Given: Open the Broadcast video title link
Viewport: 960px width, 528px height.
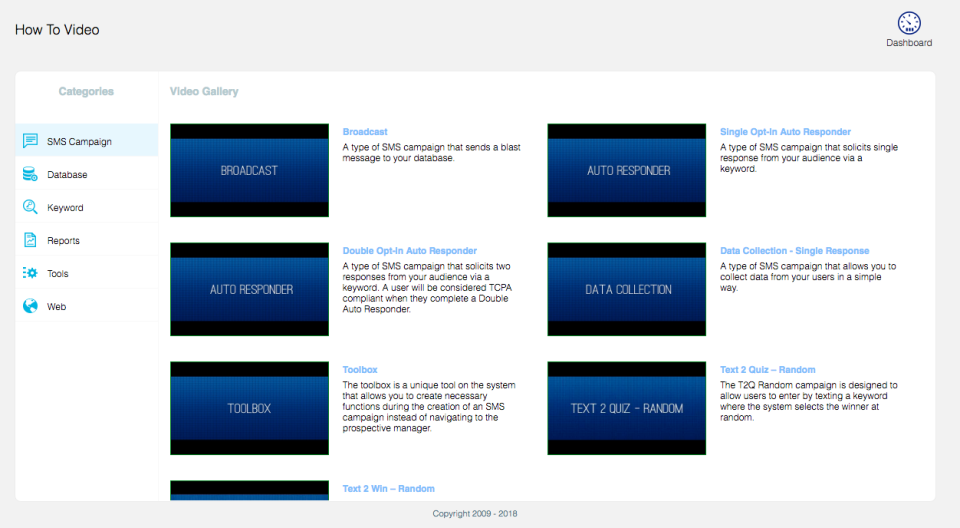Looking at the screenshot, I should 365,132.
